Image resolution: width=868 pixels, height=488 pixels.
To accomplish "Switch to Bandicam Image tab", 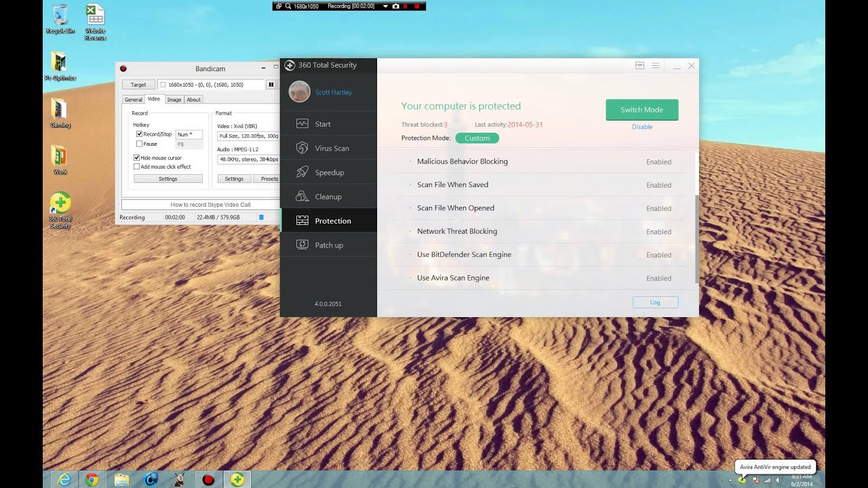I will (x=174, y=100).
